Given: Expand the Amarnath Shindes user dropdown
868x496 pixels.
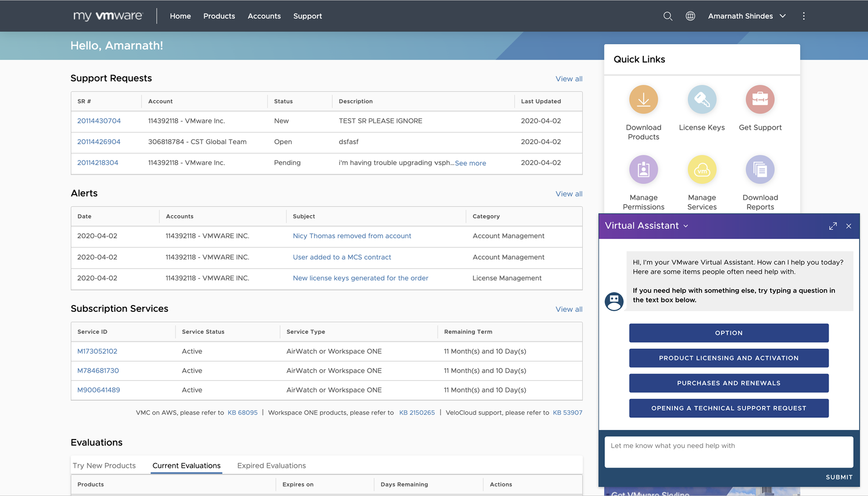Looking at the screenshot, I should pos(747,16).
